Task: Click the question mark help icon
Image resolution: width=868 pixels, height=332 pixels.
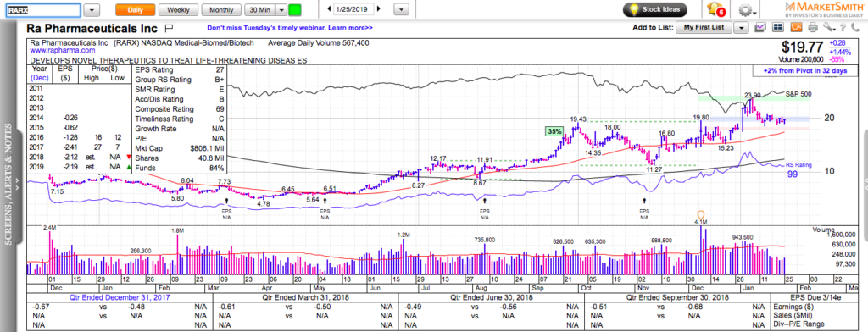Action: (843, 28)
